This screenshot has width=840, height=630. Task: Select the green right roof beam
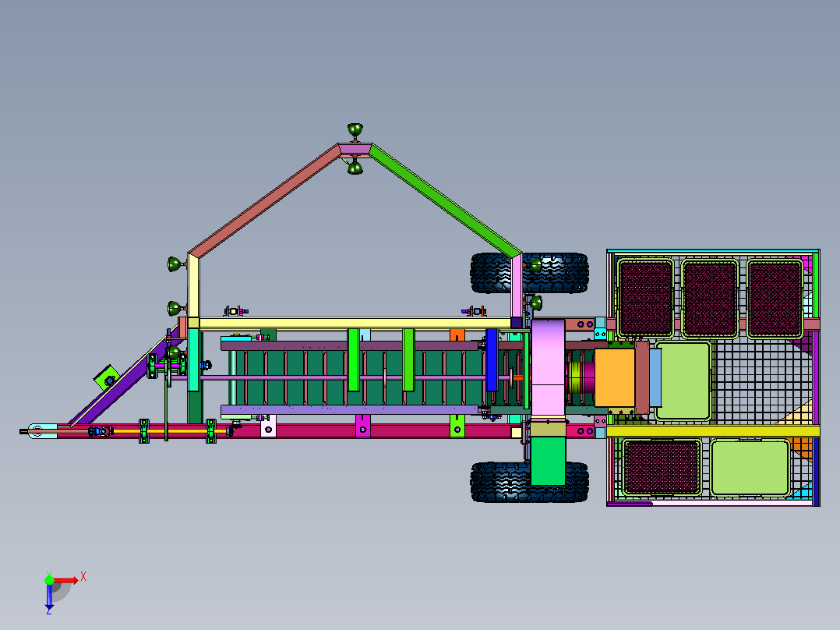click(444, 198)
